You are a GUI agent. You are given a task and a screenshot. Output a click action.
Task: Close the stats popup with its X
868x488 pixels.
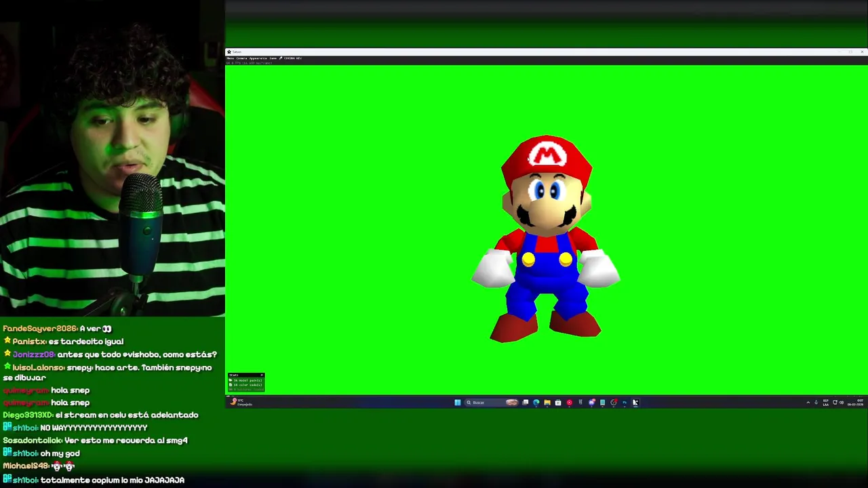point(262,375)
